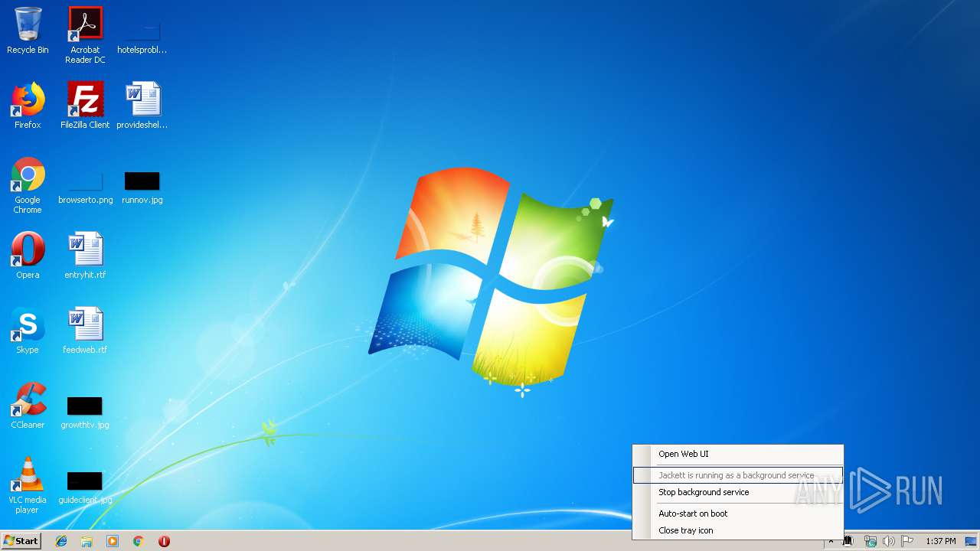Launch FileZilla Client shortcut
This screenshot has width=980, height=551.
(85, 106)
